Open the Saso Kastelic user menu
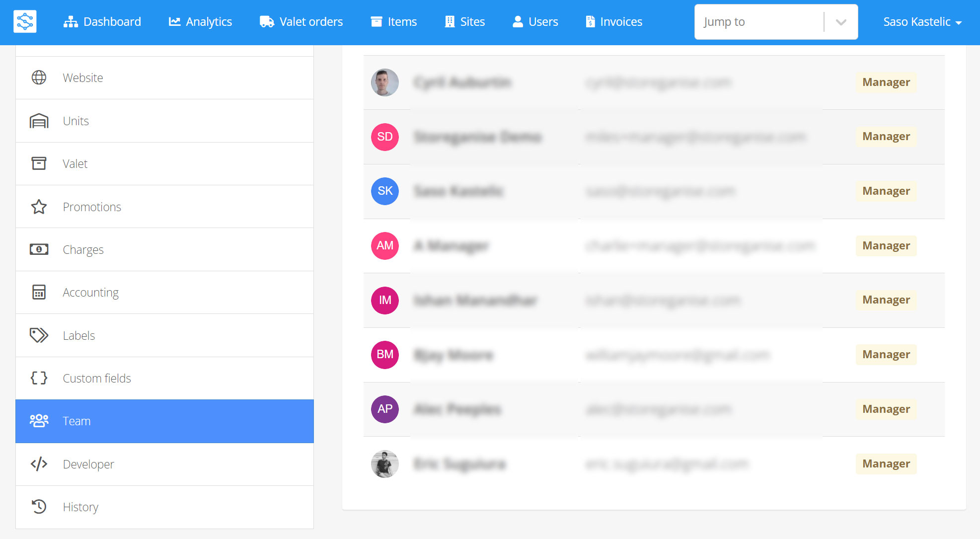This screenshot has height=539, width=980. (922, 22)
